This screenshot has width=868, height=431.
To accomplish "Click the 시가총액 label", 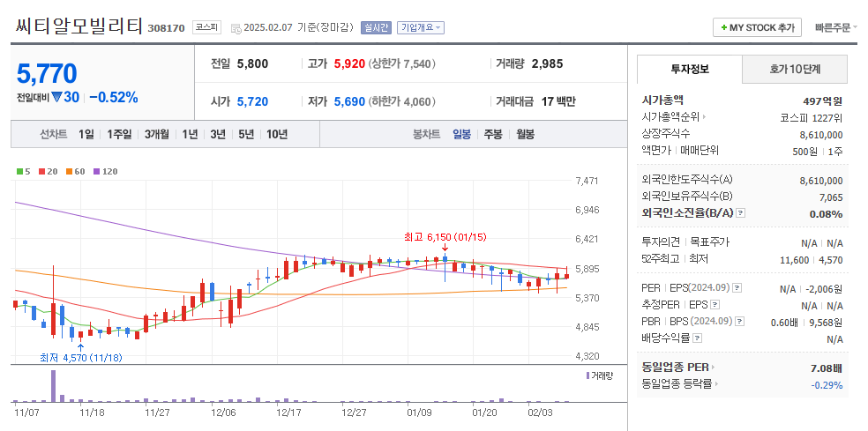I will 662,100.
